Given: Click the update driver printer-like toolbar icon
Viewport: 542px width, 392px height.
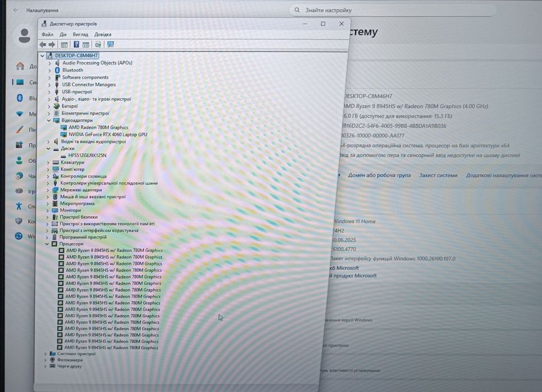Looking at the screenshot, I should (x=98, y=44).
